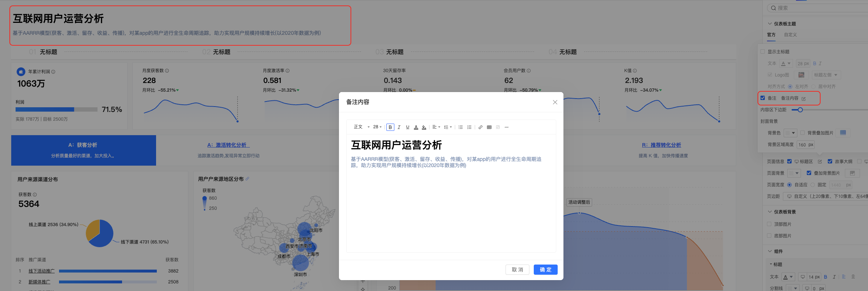Viewport: 868px width, 291px height.
Task: Collapse the 仪表板背景 section
Action: 770,212
